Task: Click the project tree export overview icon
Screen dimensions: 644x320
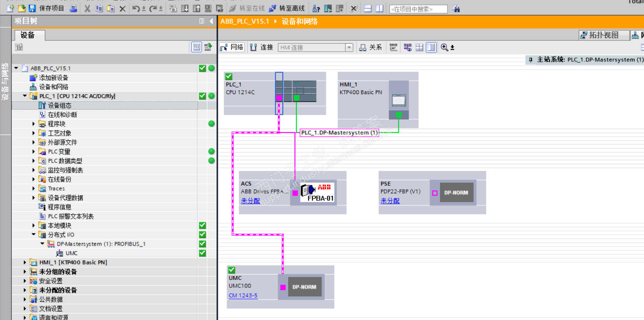Action: pyautogui.click(x=208, y=47)
